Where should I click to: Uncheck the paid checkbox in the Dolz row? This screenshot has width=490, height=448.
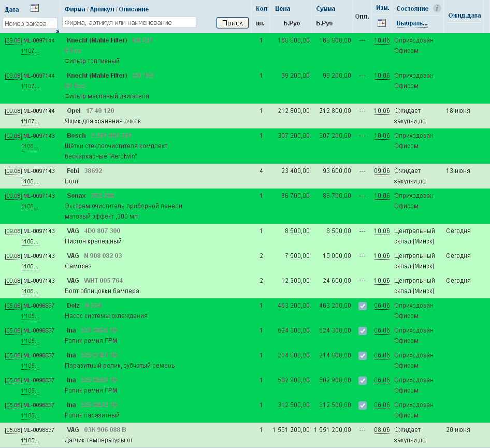tap(363, 306)
